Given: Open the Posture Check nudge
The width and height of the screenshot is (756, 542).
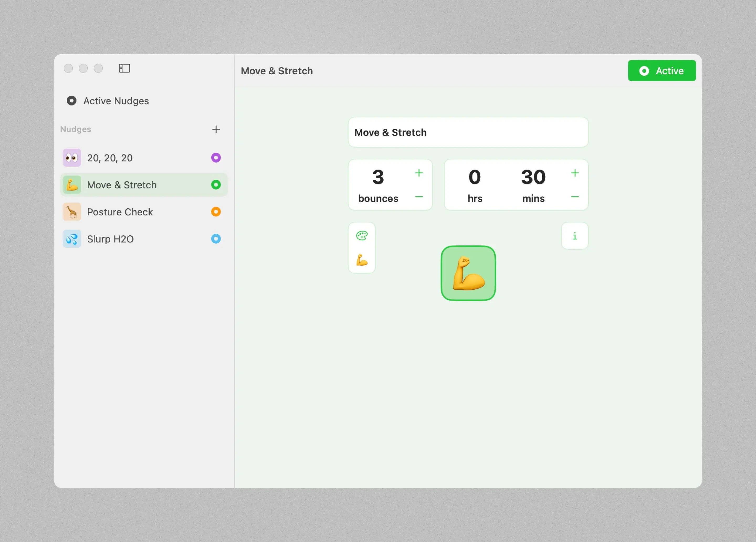Looking at the screenshot, I should pyautogui.click(x=144, y=212).
